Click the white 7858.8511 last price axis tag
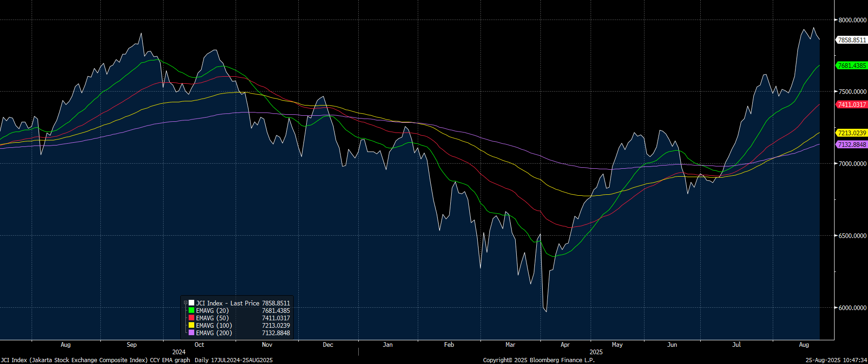 click(852, 40)
